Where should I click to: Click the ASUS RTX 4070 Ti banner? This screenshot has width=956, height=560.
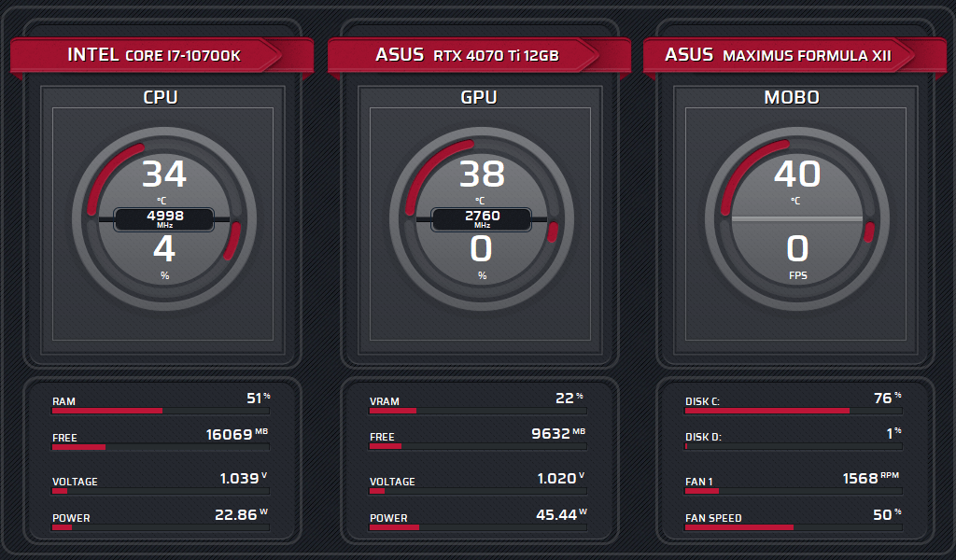[467, 55]
